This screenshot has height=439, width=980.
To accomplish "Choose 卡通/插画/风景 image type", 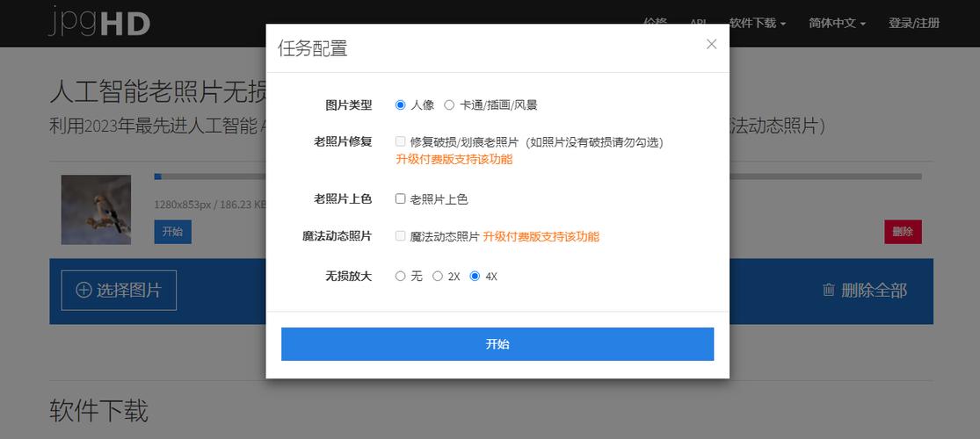I will tap(449, 104).
